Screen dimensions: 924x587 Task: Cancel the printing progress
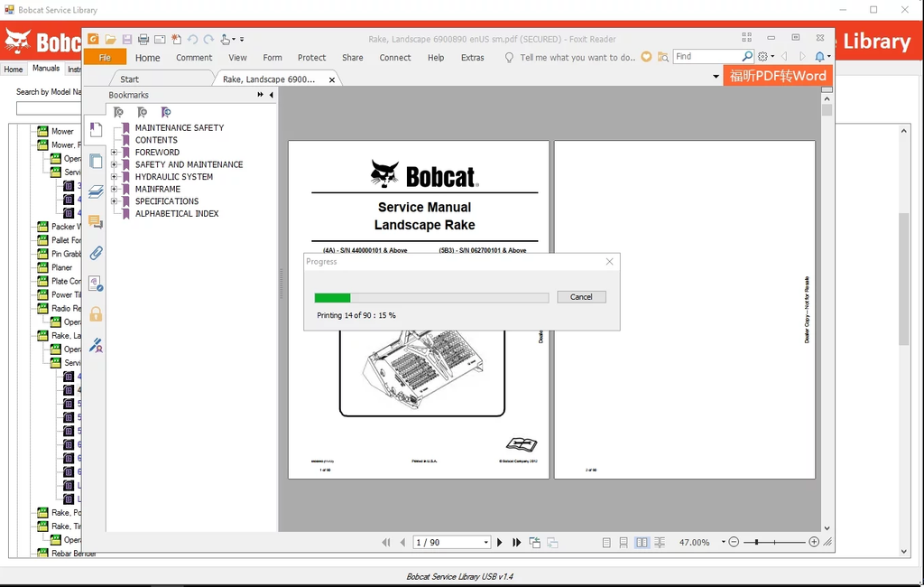(x=581, y=297)
